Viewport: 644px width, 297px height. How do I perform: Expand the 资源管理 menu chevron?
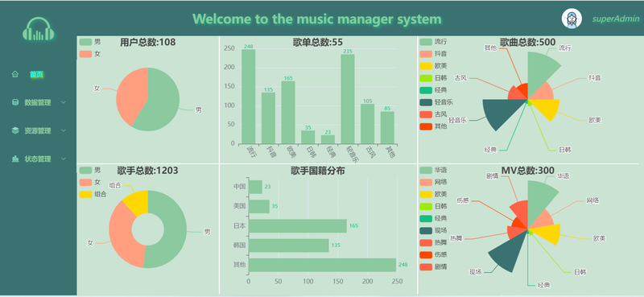[64, 130]
